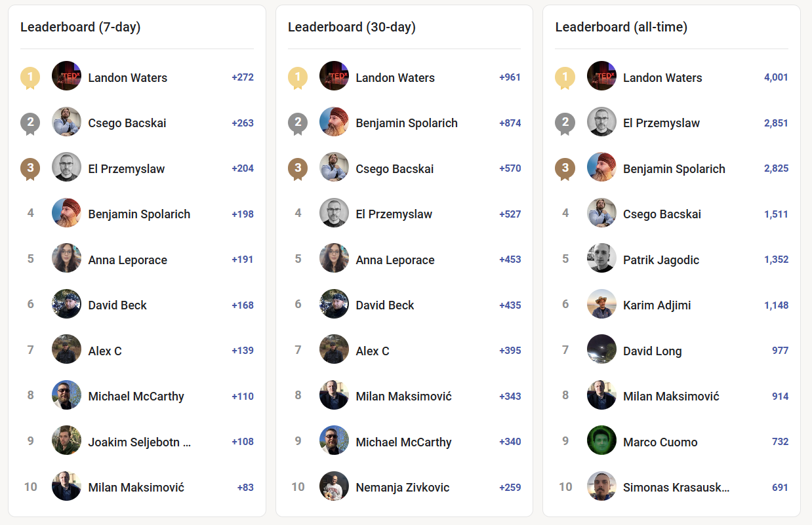Image resolution: width=812 pixels, height=525 pixels.
Task: Click Karim Adjimi's profile picture
Action: coord(601,305)
